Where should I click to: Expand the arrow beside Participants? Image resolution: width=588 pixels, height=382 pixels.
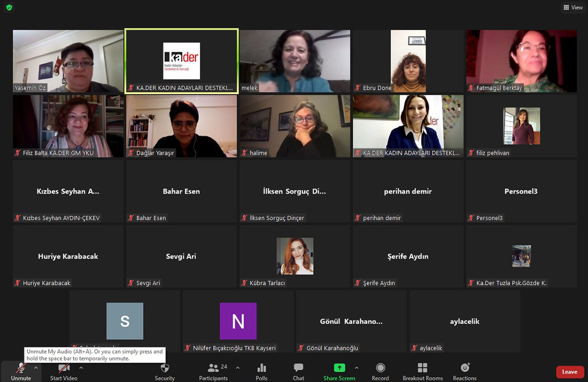238,367
